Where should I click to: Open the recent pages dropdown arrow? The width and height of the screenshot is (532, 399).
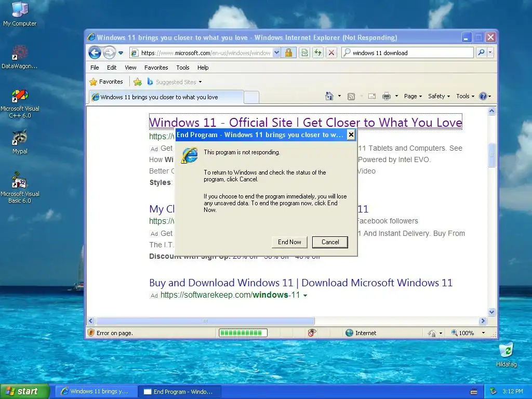point(121,53)
